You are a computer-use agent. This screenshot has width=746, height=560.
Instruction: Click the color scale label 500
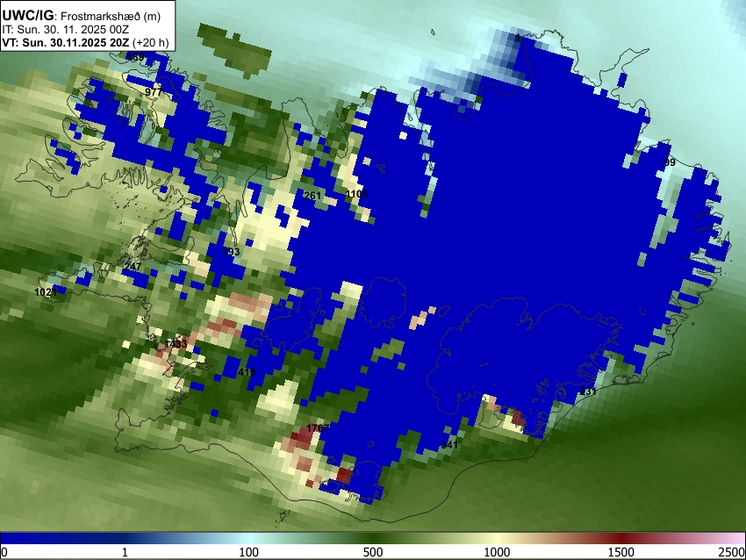pyautogui.click(x=372, y=552)
